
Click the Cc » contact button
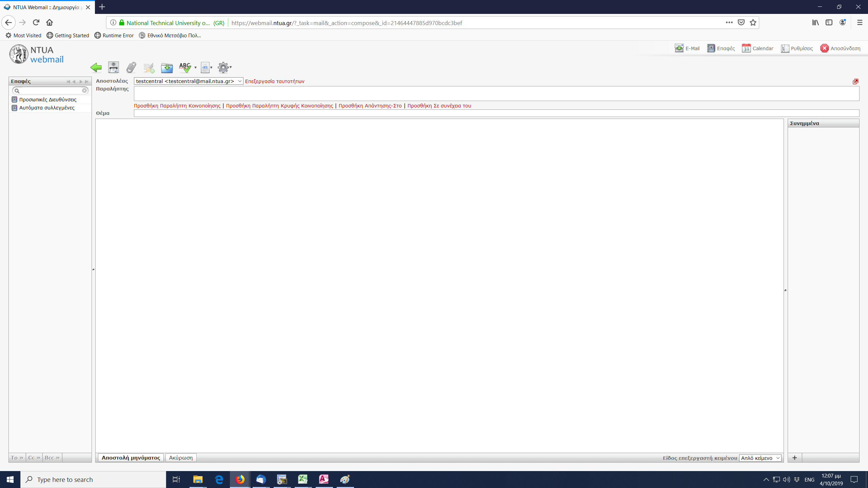coord(34,458)
